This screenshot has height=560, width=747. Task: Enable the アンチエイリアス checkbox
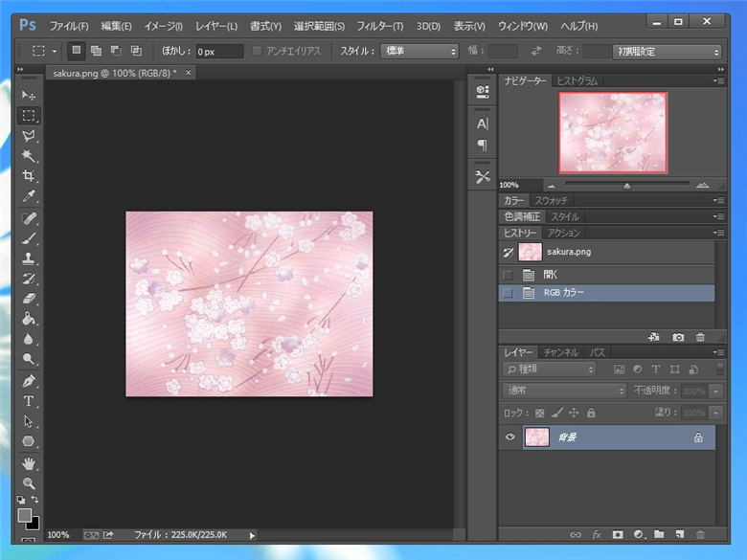[x=257, y=52]
